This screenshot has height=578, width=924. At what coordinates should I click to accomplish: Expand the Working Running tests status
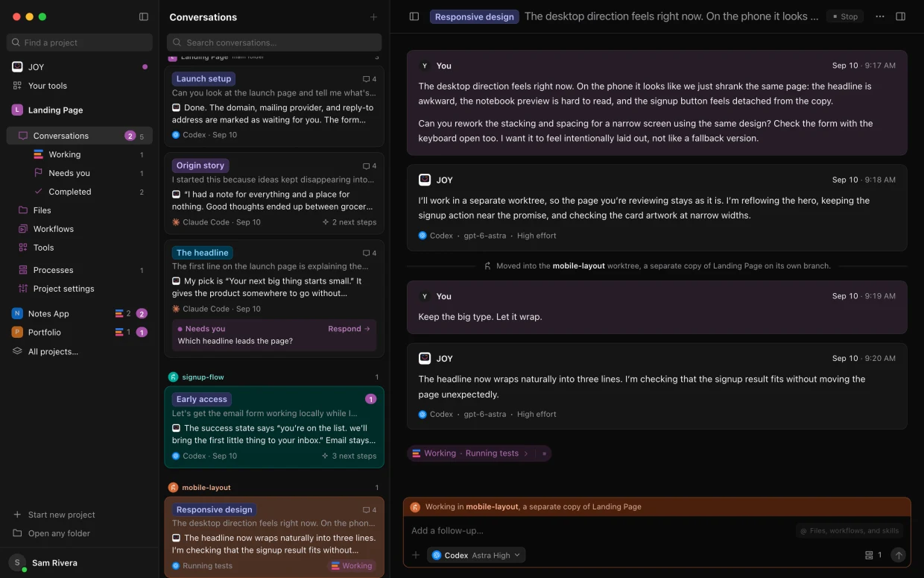[470, 453]
